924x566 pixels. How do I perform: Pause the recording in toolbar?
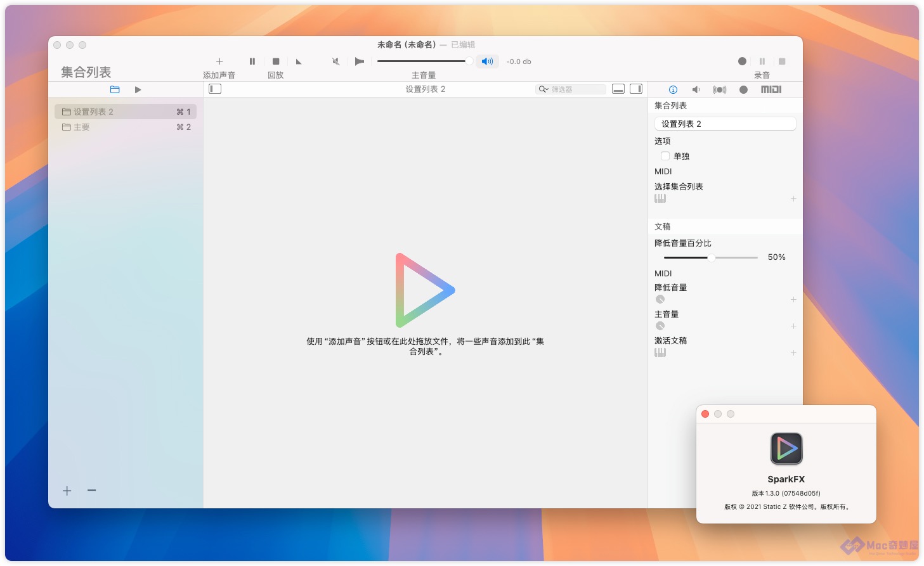762,61
